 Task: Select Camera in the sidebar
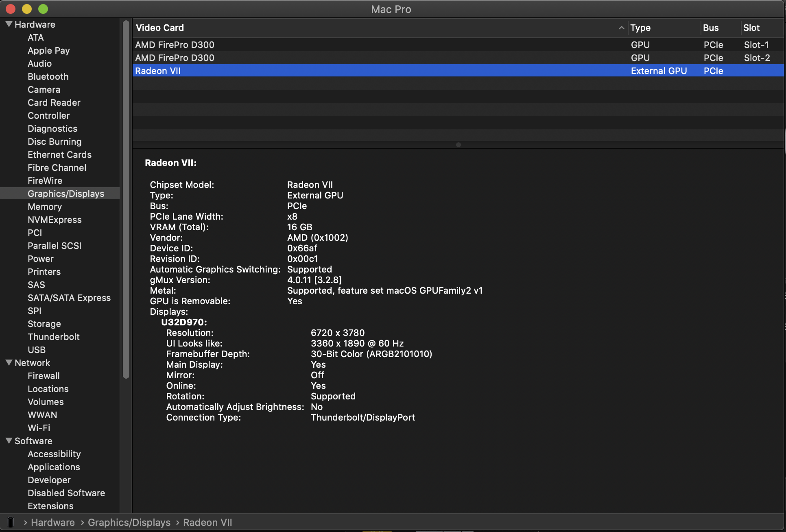pyautogui.click(x=44, y=89)
